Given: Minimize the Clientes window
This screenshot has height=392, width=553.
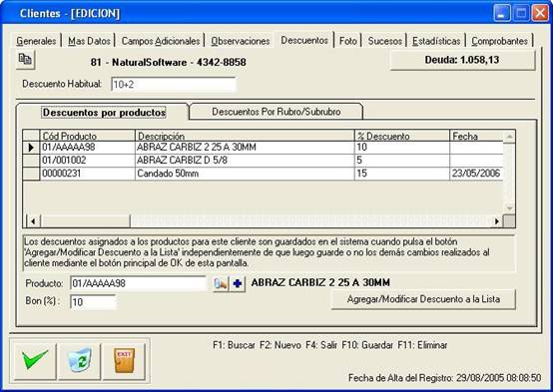Looking at the screenshot, I should [x=501, y=13].
